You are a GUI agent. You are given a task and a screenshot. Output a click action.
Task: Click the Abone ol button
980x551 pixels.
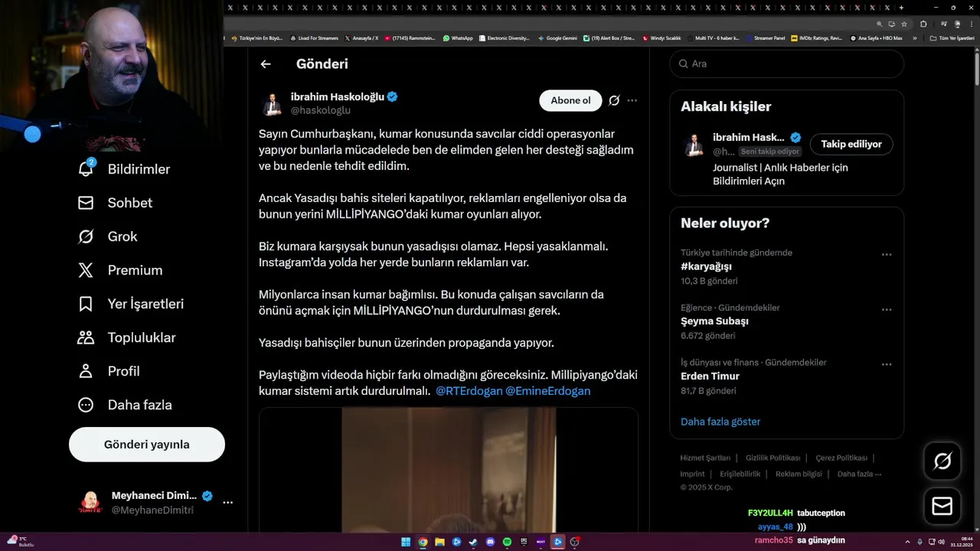click(x=570, y=100)
